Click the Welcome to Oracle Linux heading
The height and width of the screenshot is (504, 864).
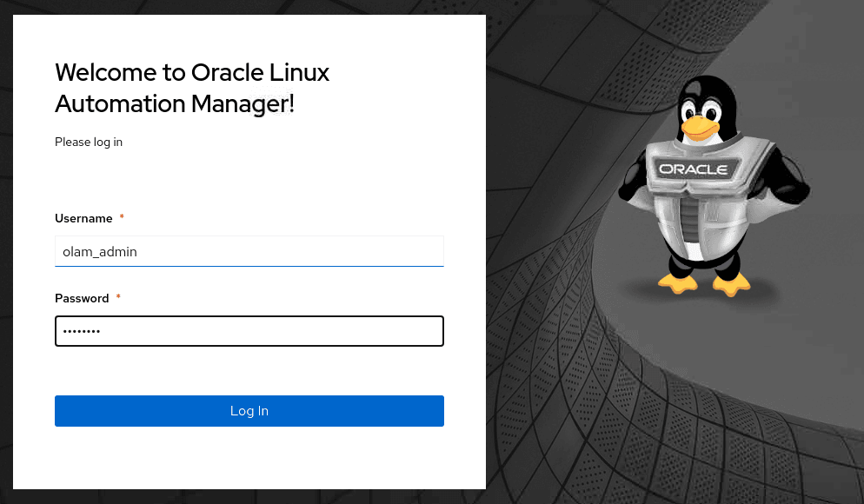pyautogui.click(x=192, y=88)
